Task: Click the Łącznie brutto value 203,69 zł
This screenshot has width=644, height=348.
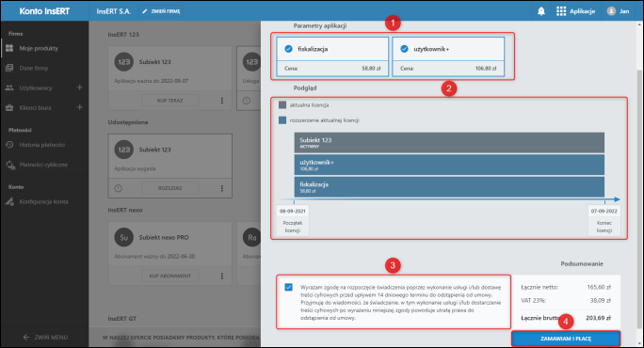Action: [598, 318]
